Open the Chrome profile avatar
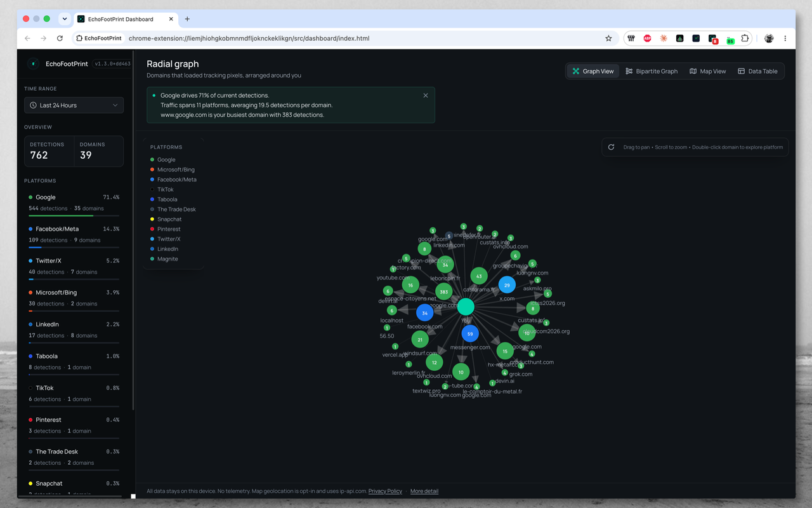Image resolution: width=812 pixels, height=508 pixels. [x=769, y=38]
